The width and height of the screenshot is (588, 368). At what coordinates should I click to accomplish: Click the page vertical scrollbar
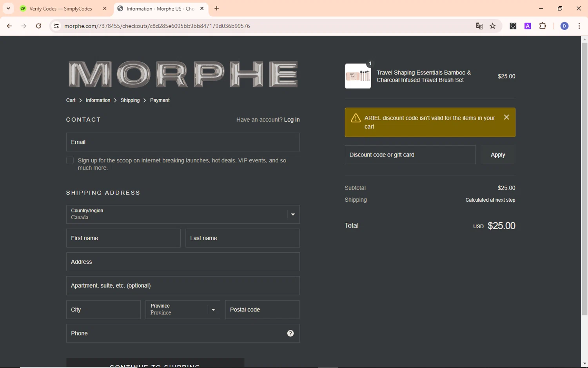pyautogui.click(x=584, y=179)
